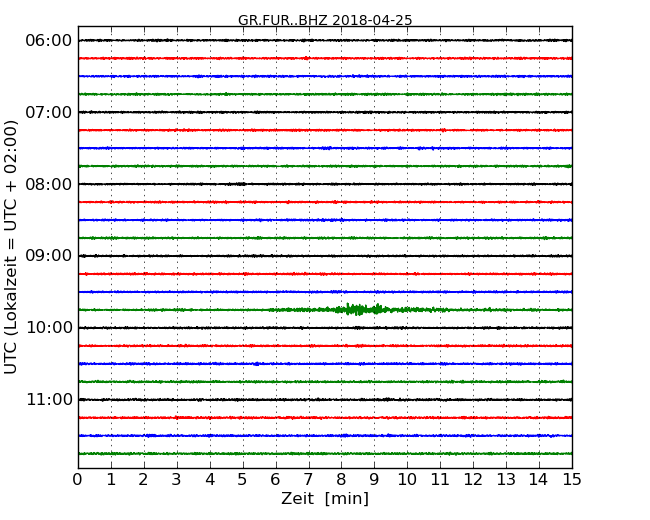Click x-axis tick label 10
Image resolution: width=650 pixels, height=520 pixels.
coord(407,480)
